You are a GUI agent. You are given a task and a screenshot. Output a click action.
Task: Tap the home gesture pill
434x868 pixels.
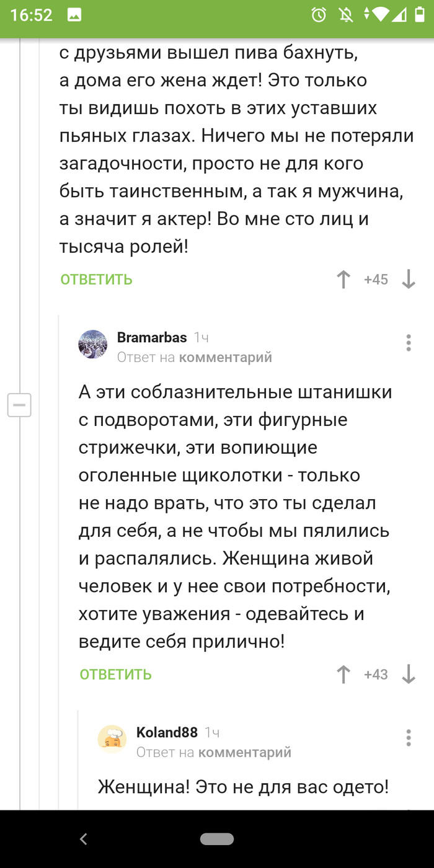[x=217, y=839]
